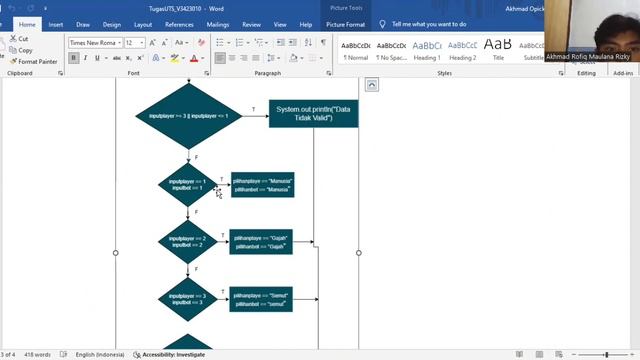This screenshot has width=640, height=360.
Task: Click the Tell me what you want to do box
Action: (429, 24)
